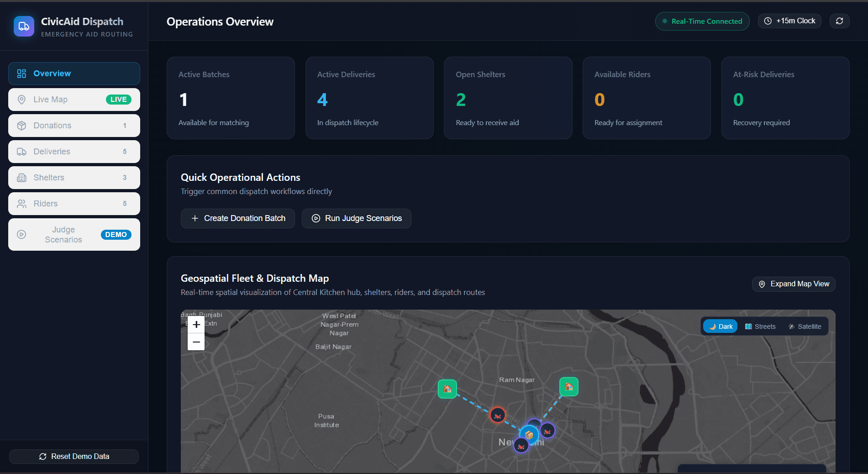Image resolution: width=868 pixels, height=474 pixels.
Task: Open the Active Batches stat card
Action: click(x=231, y=98)
